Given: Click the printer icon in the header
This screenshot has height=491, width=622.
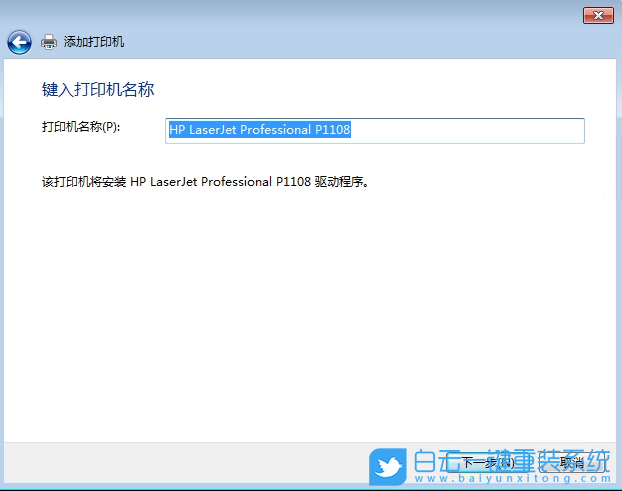Looking at the screenshot, I should point(49,42).
